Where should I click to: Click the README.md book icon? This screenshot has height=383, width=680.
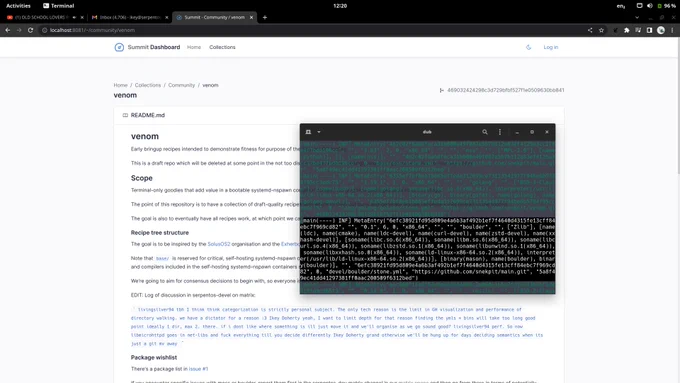[x=125, y=115]
